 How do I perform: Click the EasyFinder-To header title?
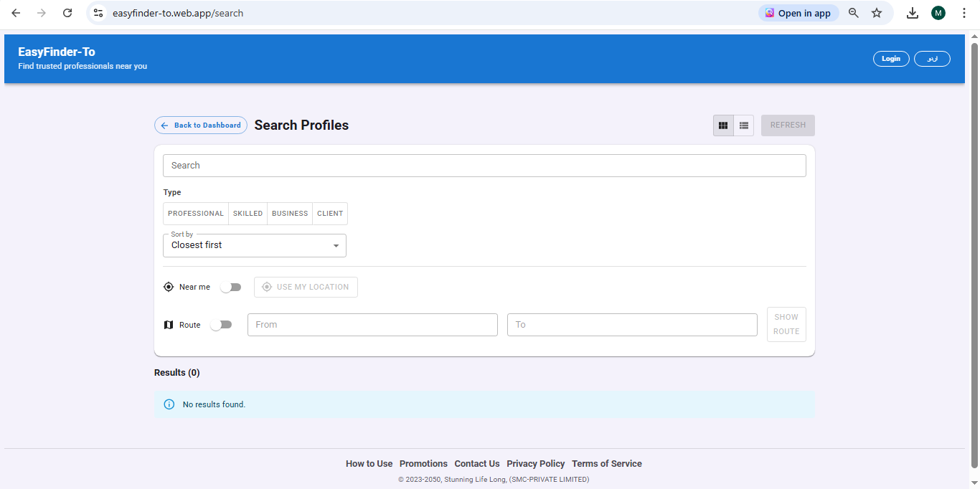[x=57, y=52]
